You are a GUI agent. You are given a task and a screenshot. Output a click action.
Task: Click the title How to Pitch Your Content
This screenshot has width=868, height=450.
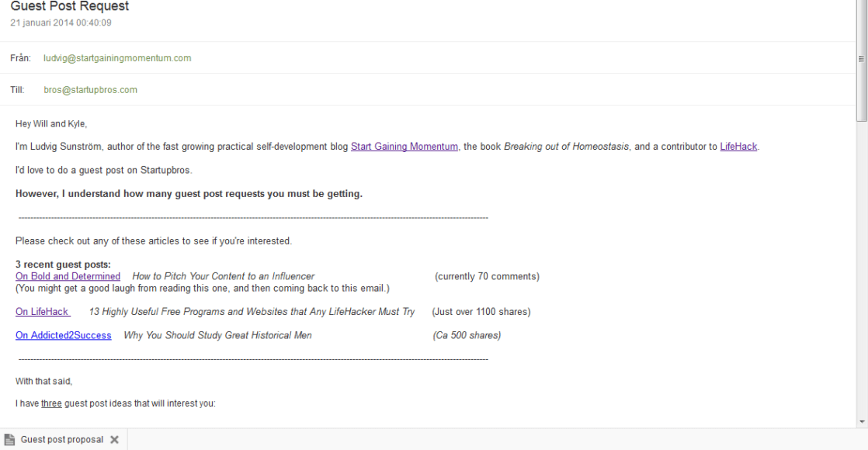(223, 276)
